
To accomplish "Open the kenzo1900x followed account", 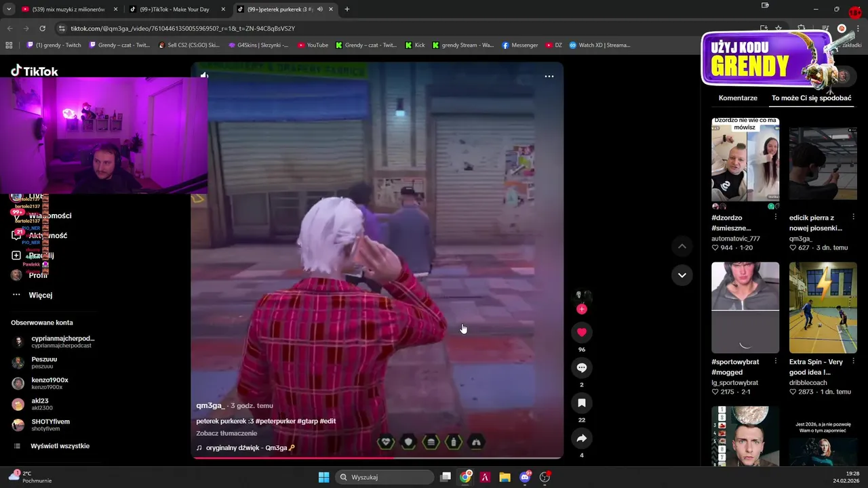I will [40, 384].
